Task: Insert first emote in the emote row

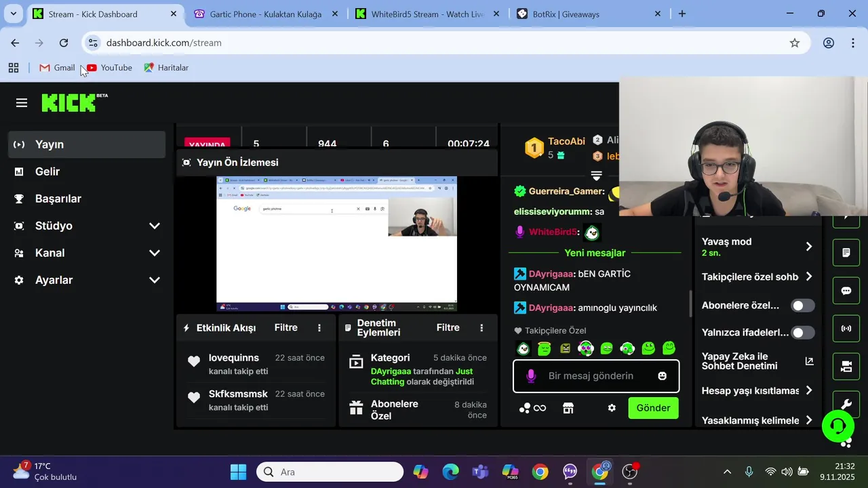Action: point(524,348)
